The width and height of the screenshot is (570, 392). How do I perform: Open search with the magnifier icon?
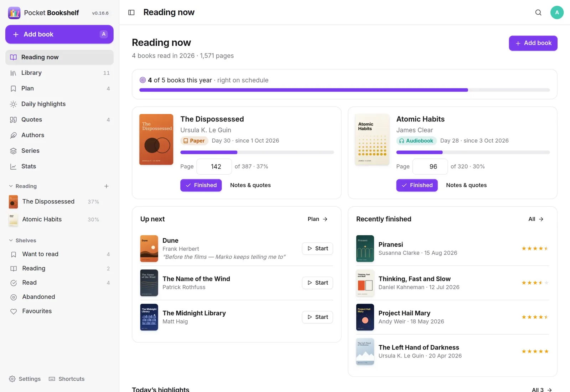pyautogui.click(x=538, y=12)
